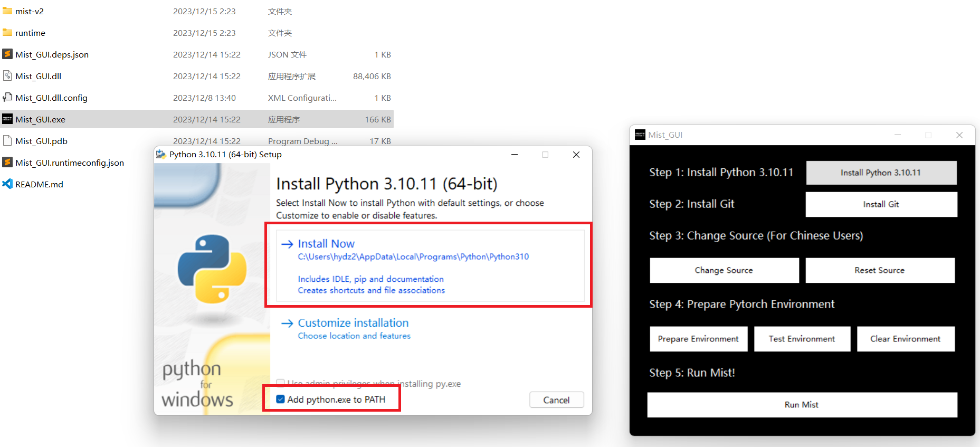Click the Change Source button
The image size is (980, 447).
724,270
